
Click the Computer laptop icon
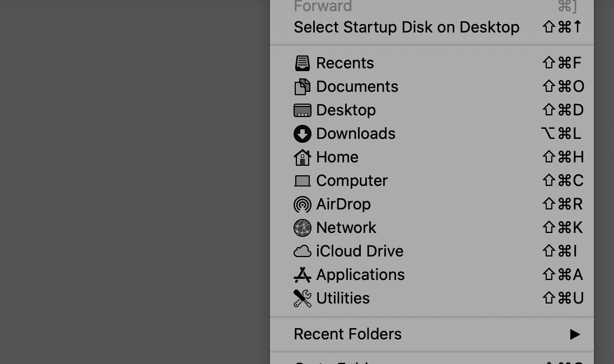click(303, 181)
